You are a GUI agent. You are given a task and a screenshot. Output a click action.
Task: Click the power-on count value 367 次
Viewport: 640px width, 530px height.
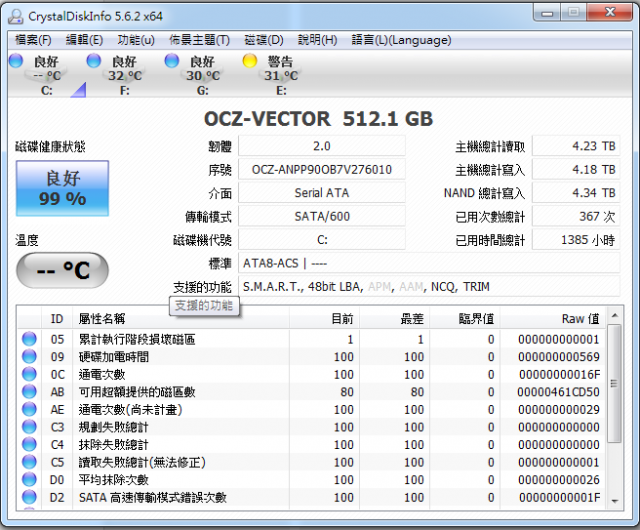tap(576, 216)
